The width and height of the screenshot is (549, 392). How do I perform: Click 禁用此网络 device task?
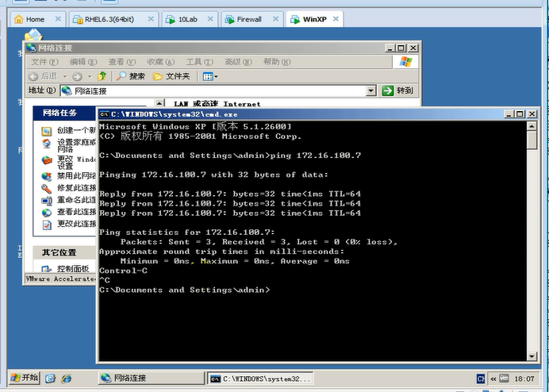tap(76, 176)
